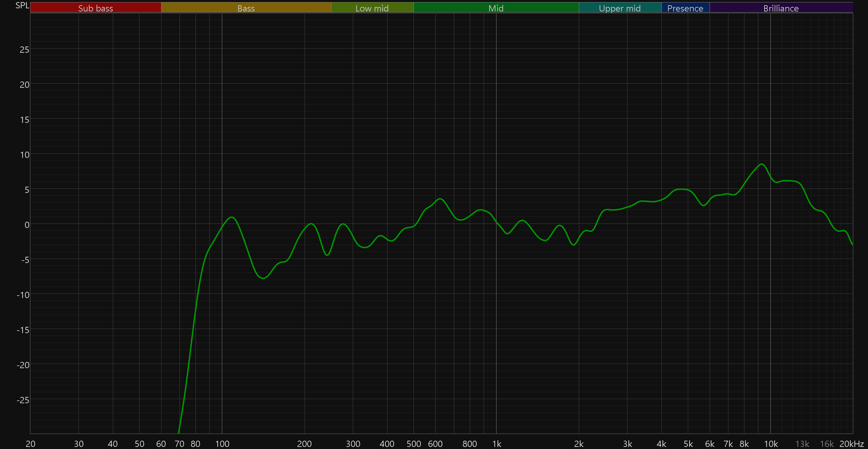Click the green curve's peak near 600 Hz
Viewport: 868px width, 449px height.
pyautogui.click(x=440, y=199)
